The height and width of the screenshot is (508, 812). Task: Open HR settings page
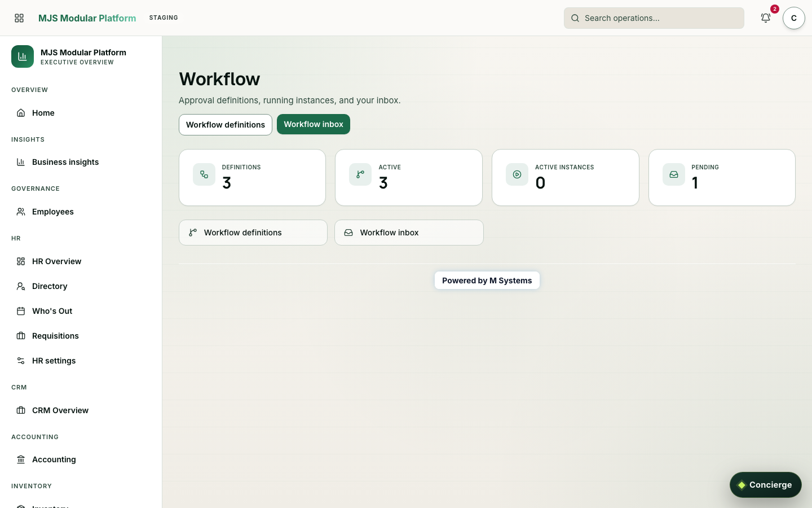point(81,361)
